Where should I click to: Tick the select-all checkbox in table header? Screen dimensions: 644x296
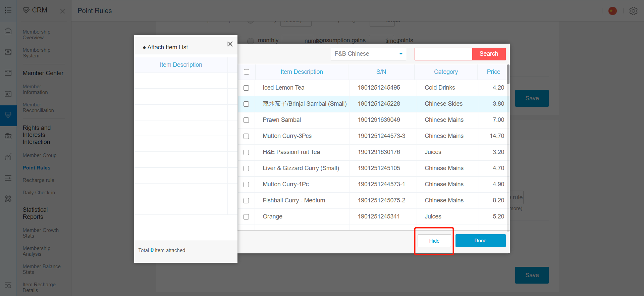[x=247, y=72]
